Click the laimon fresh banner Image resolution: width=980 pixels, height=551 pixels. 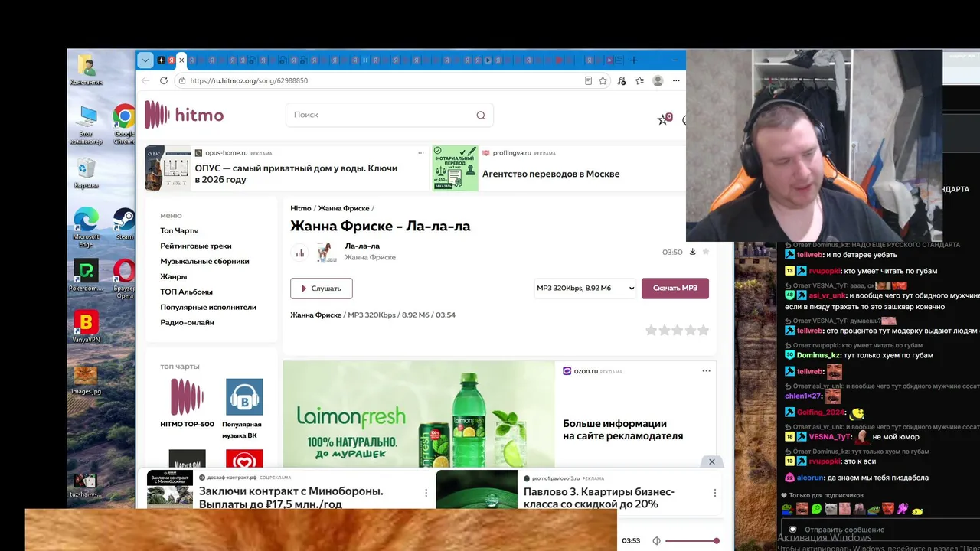[x=418, y=414]
